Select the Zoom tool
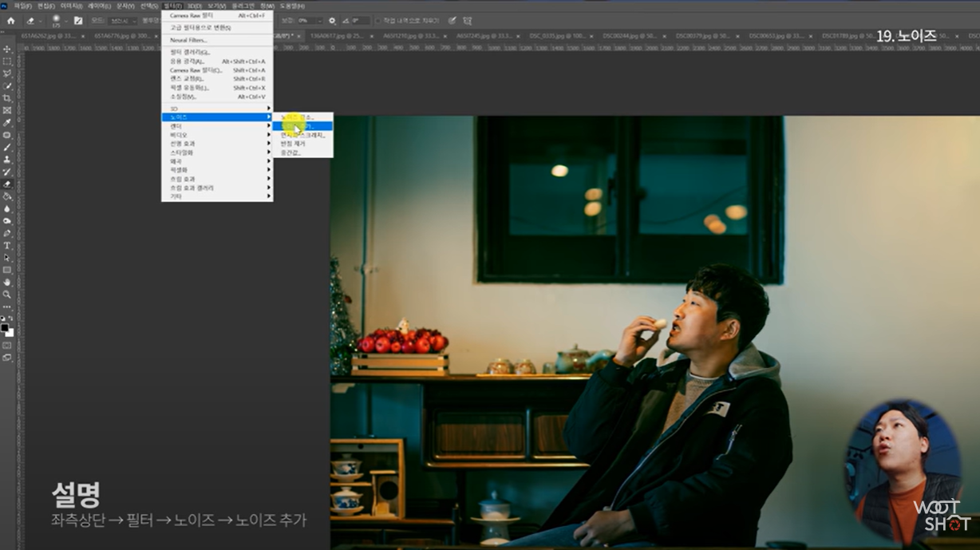Image resolution: width=980 pixels, height=550 pixels. coord(7,295)
